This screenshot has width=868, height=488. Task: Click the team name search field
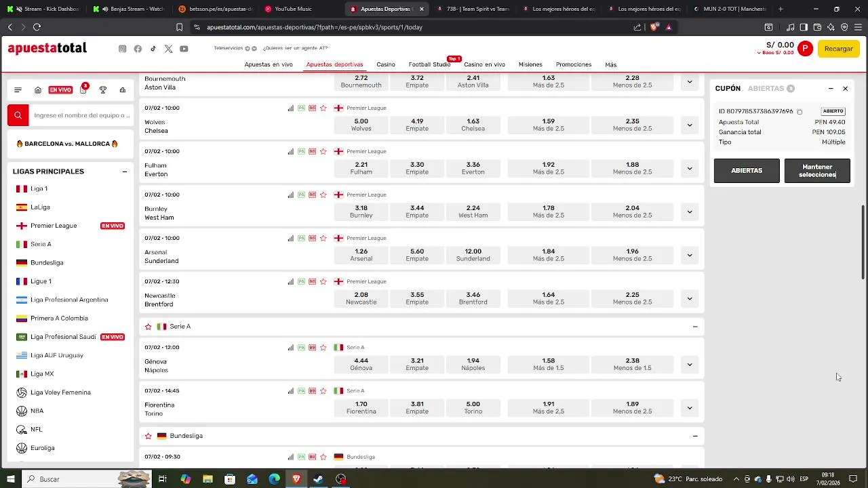coord(81,115)
